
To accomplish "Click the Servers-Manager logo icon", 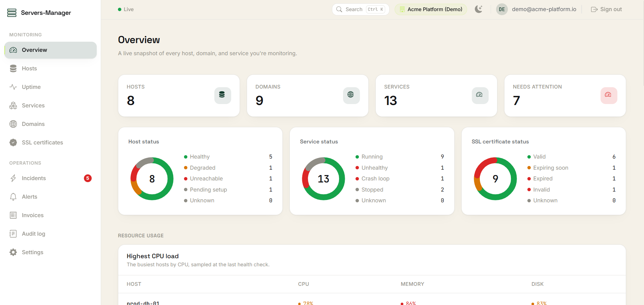I will coord(12,13).
